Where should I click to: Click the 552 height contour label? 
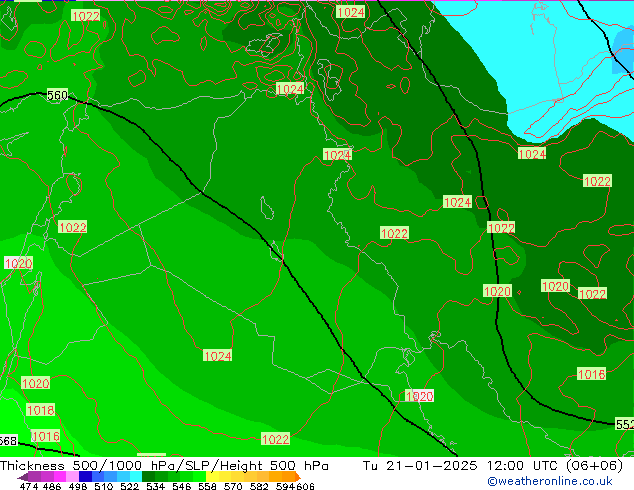pyautogui.click(x=625, y=424)
